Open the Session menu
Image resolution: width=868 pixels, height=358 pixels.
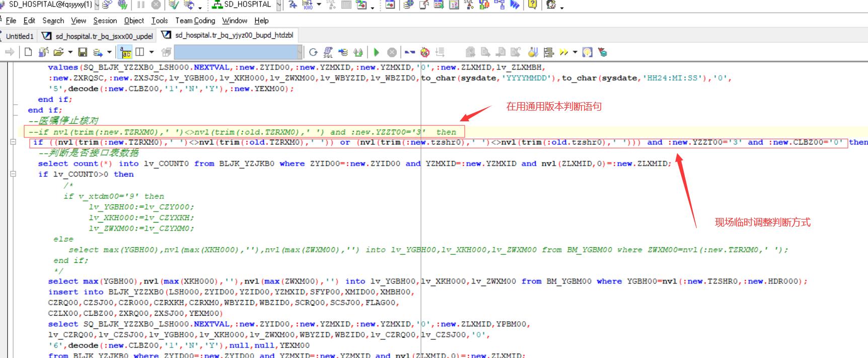point(105,21)
